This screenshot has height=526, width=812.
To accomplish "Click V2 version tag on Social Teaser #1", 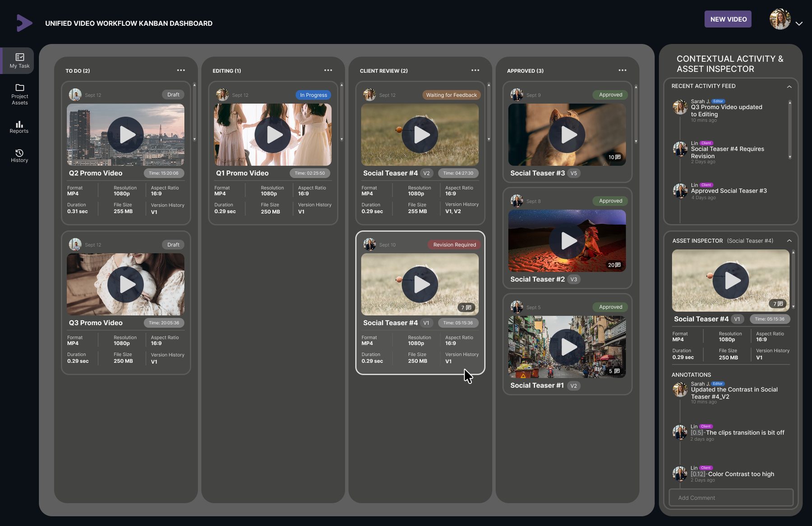I will [x=573, y=386].
